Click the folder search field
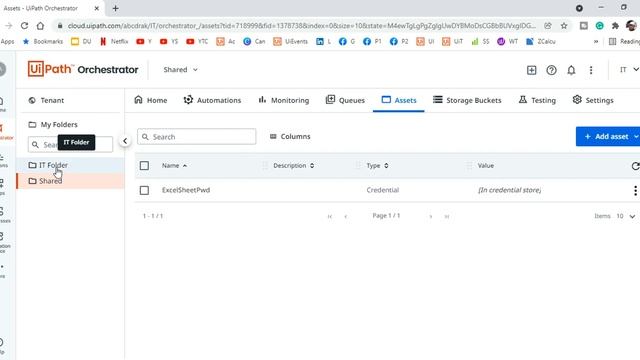Viewport: 640px width, 360px height. point(70,144)
